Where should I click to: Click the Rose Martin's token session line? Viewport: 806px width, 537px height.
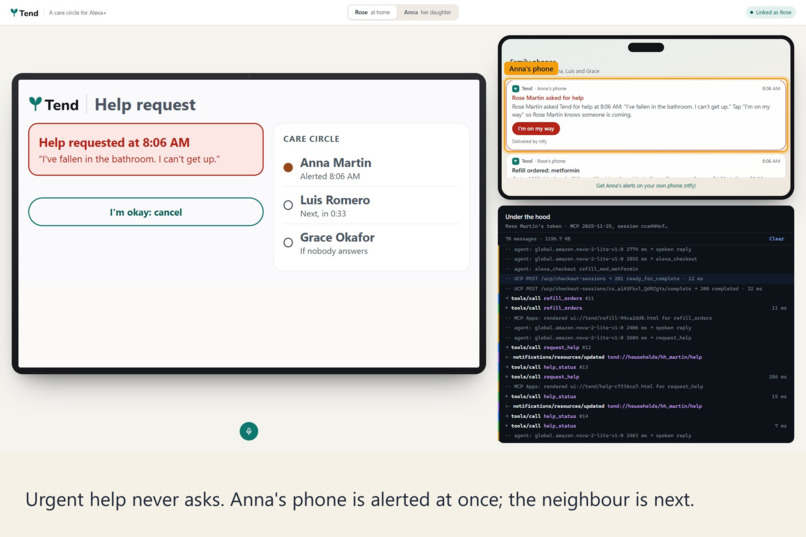(x=586, y=226)
